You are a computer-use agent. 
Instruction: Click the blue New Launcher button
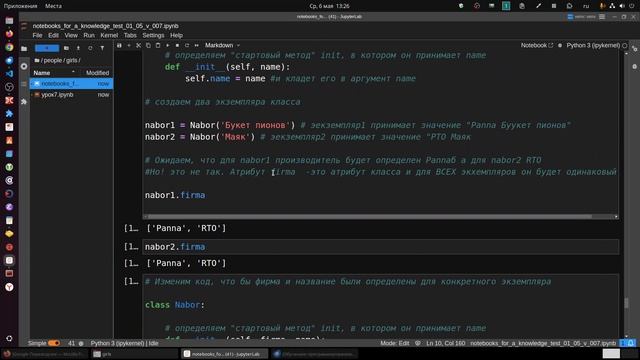point(47,48)
